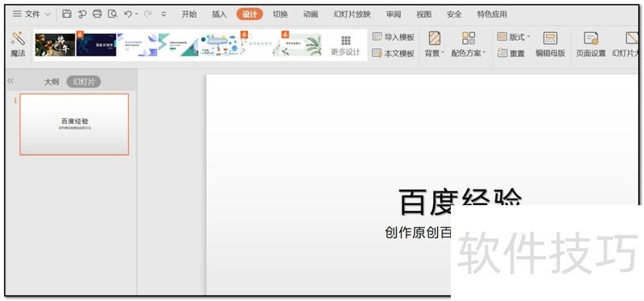Open the 审阅 tab
Viewport: 644px width, 301px height.
(x=394, y=14)
